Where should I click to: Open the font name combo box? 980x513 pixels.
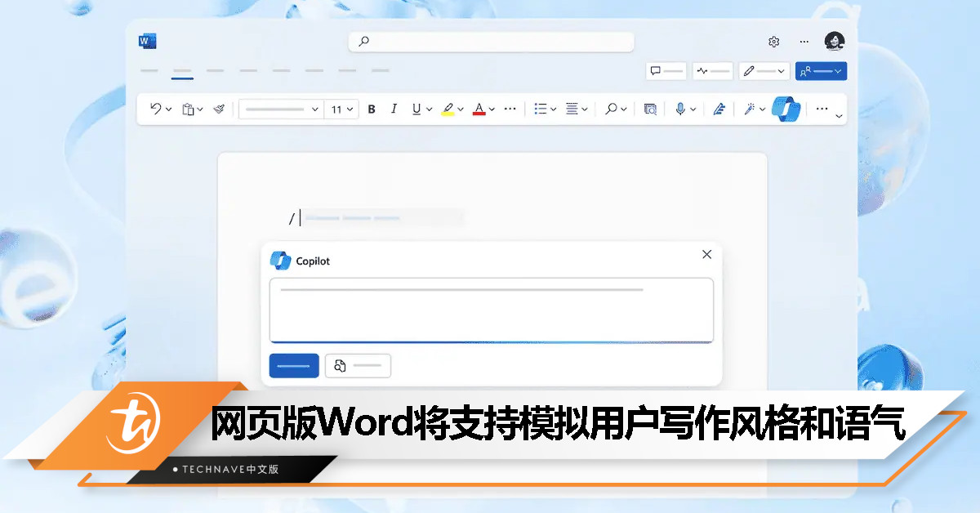coord(281,109)
